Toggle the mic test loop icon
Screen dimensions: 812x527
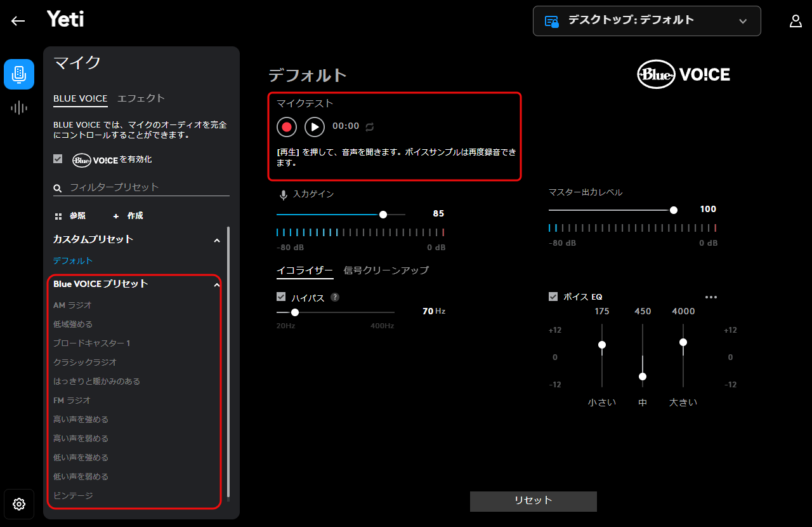pyautogui.click(x=370, y=127)
